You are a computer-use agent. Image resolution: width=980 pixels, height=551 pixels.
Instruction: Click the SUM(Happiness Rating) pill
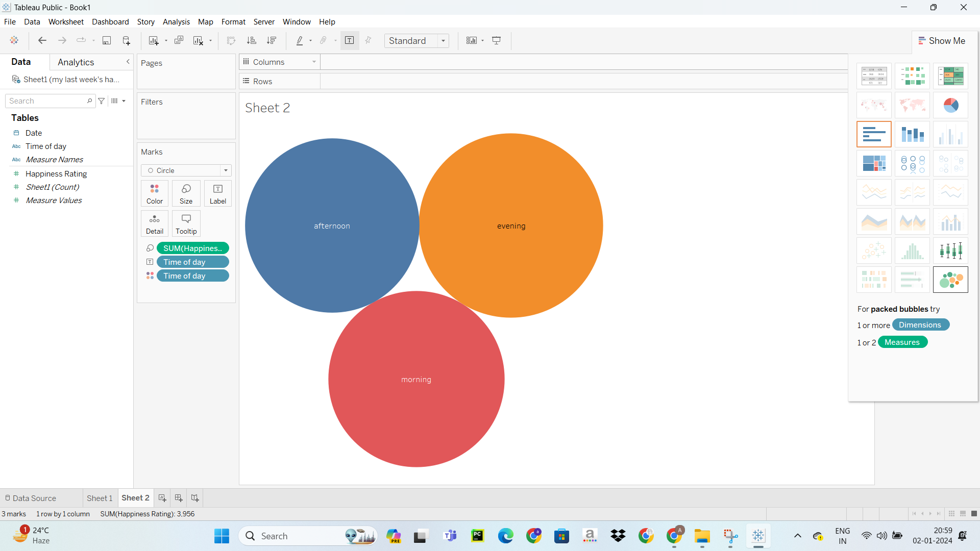(x=193, y=248)
